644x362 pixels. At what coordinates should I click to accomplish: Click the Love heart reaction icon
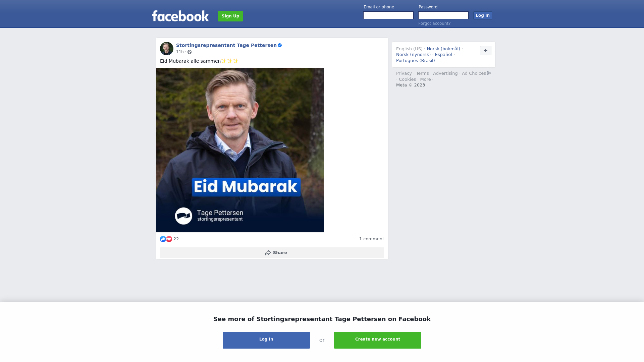(x=169, y=239)
